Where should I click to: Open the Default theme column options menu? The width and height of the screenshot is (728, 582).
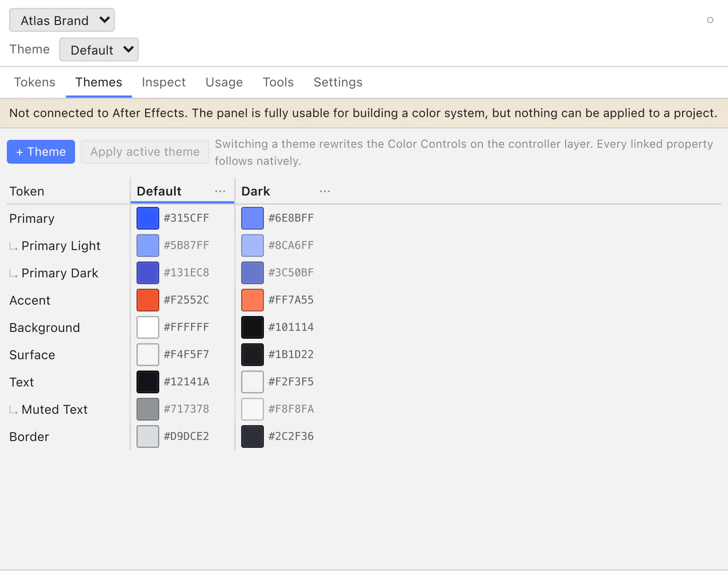point(220,191)
